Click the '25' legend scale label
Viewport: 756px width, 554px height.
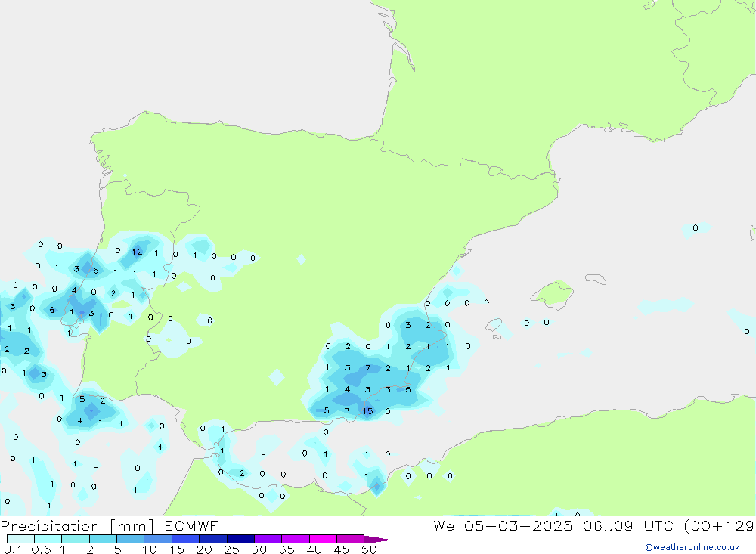pos(231,549)
